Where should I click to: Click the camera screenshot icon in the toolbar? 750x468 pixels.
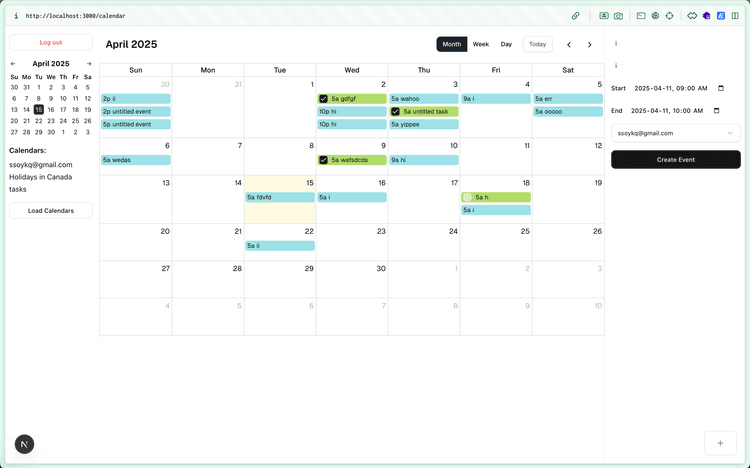point(618,16)
